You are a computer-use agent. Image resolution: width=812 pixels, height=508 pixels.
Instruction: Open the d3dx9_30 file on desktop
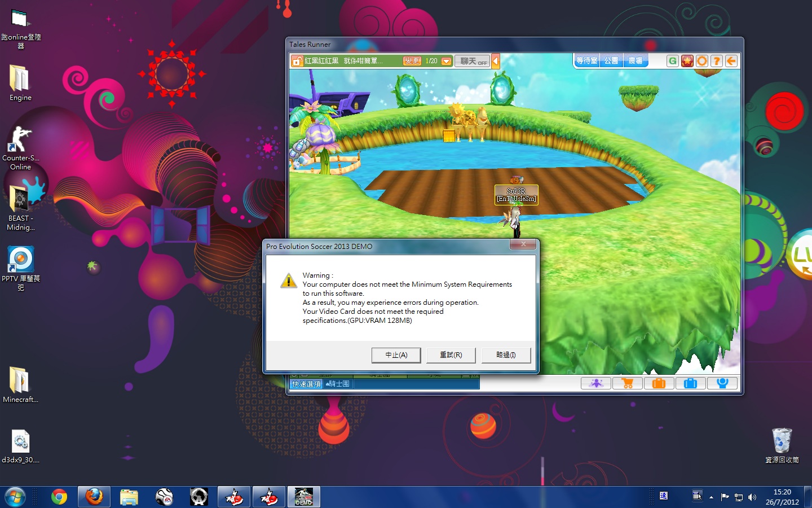tap(20, 446)
